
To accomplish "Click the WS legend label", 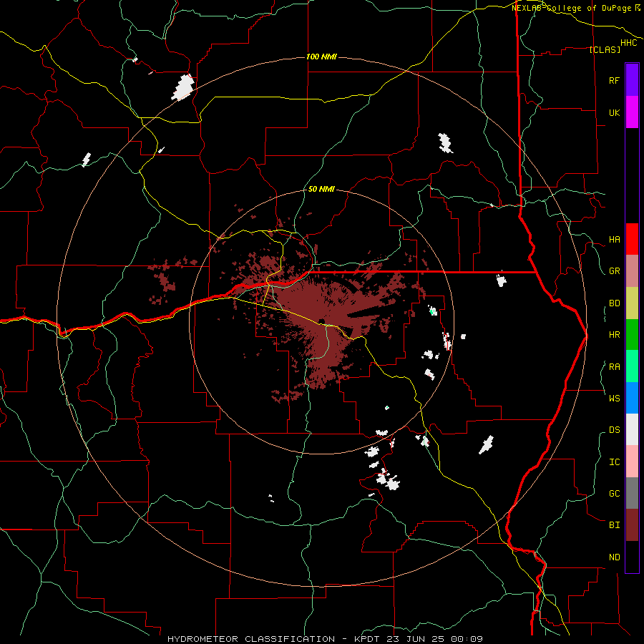I will coord(614,398).
